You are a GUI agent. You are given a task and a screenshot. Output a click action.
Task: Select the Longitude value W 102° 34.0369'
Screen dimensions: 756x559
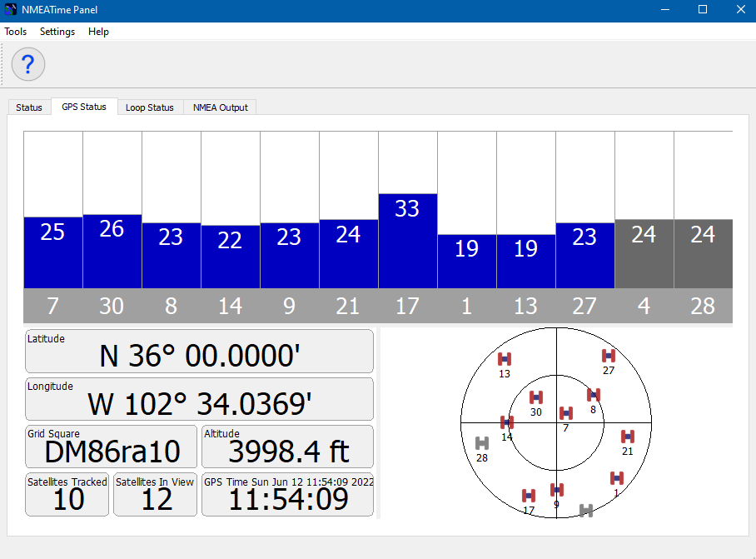pyautogui.click(x=200, y=404)
